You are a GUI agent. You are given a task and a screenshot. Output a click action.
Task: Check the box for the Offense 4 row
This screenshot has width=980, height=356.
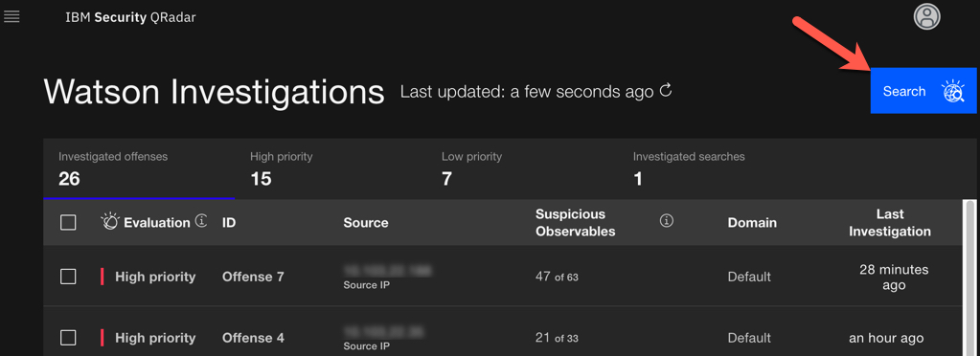(x=68, y=338)
